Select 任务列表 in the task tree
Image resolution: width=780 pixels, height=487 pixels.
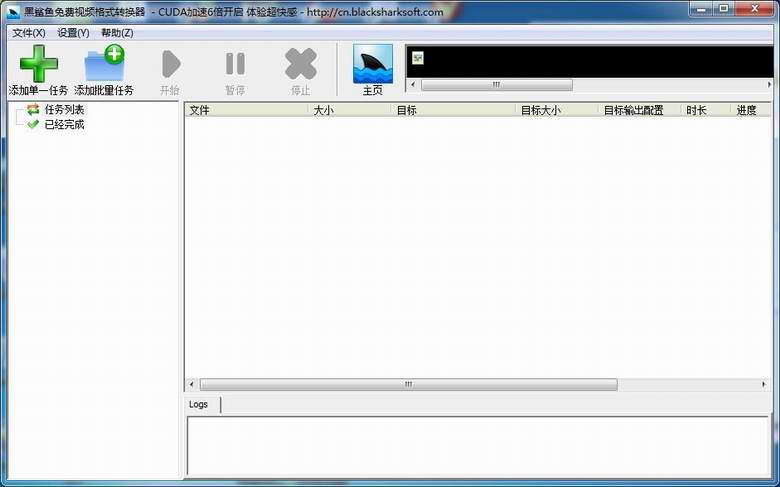tap(64, 109)
